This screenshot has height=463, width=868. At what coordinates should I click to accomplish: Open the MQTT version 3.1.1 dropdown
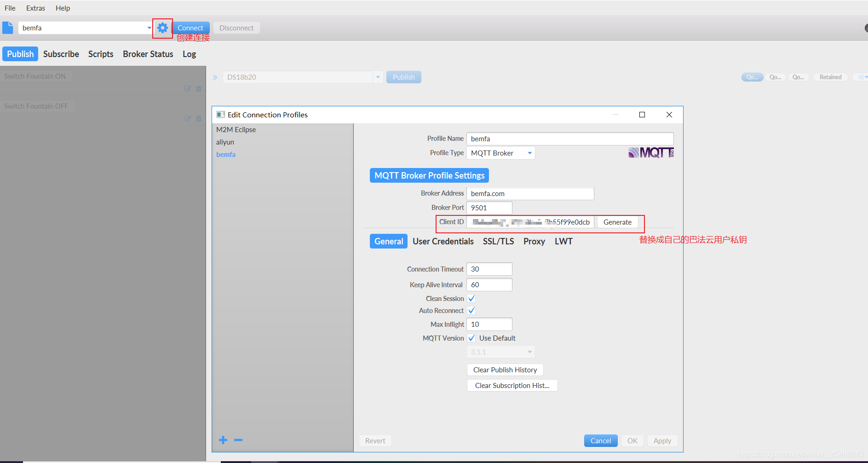tap(501, 352)
